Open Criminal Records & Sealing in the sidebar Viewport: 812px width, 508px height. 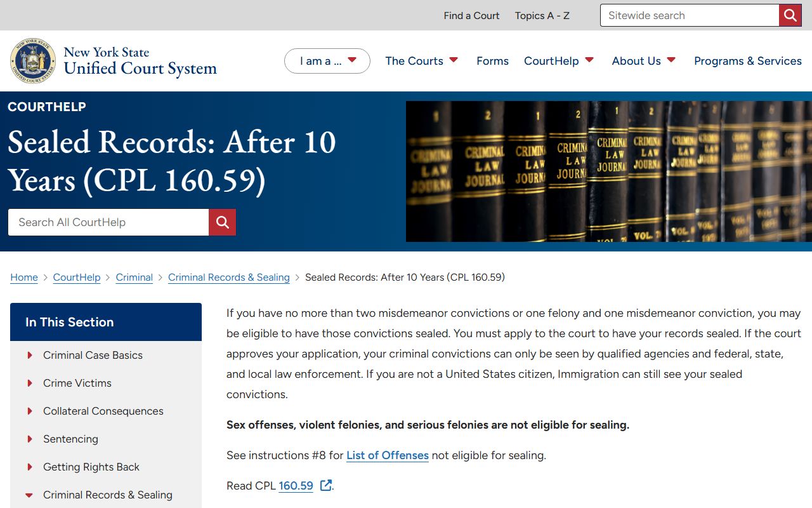(108, 495)
